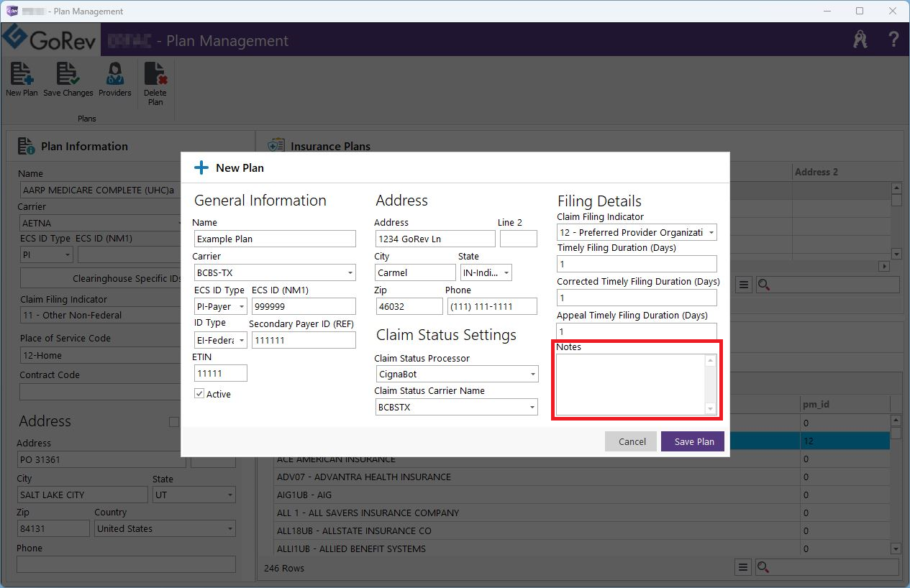Click the bottom grid search magnifier icon

pyautogui.click(x=763, y=568)
